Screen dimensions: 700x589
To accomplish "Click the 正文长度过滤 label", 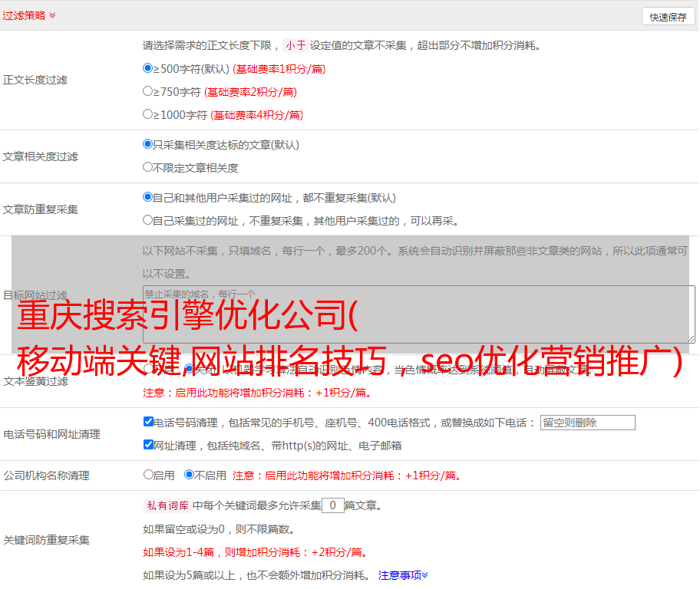I will tap(35, 80).
